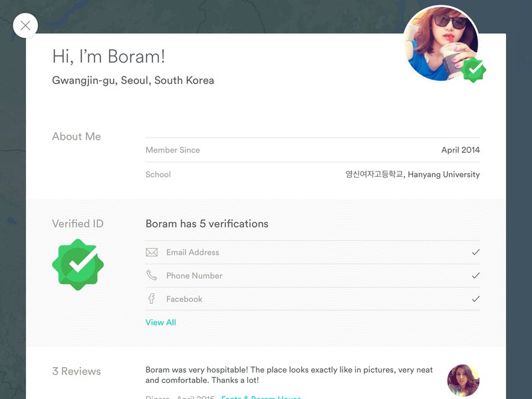532x399 pixels.
Task: Click the Boram has 5 verifications heading
Action: (x=207, y=224)
